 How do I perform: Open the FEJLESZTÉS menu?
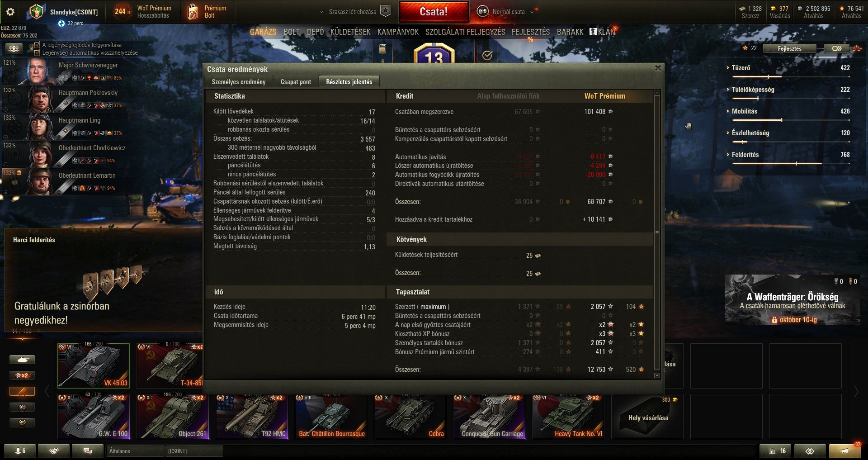click(531, 32)
